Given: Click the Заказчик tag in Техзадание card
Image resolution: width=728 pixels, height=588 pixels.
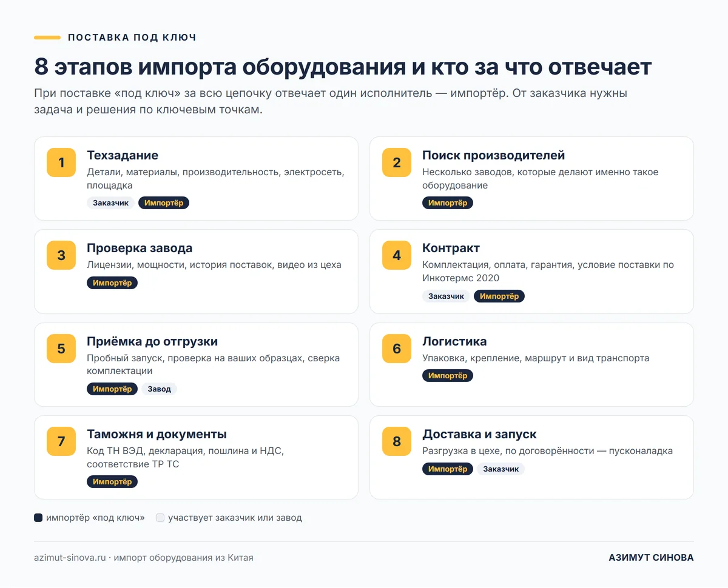Looking at the screenshot, I should (x=110, y=203).
